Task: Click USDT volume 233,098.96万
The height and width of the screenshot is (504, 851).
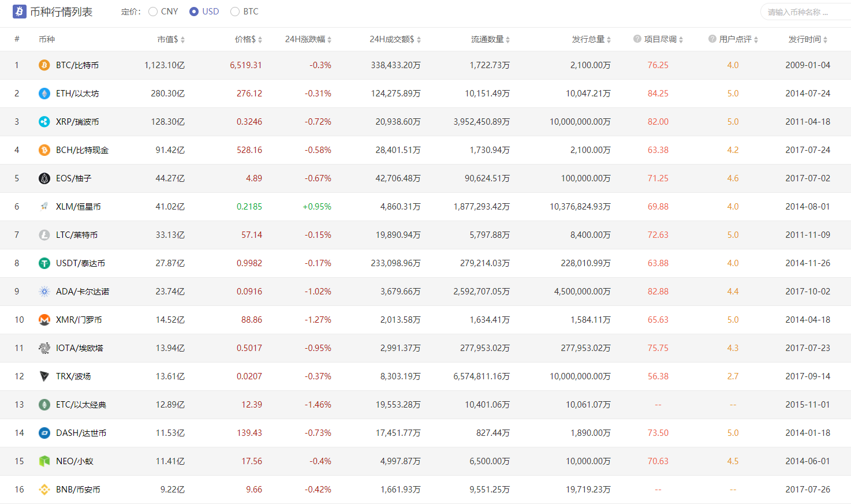Action: pos(395,263)
